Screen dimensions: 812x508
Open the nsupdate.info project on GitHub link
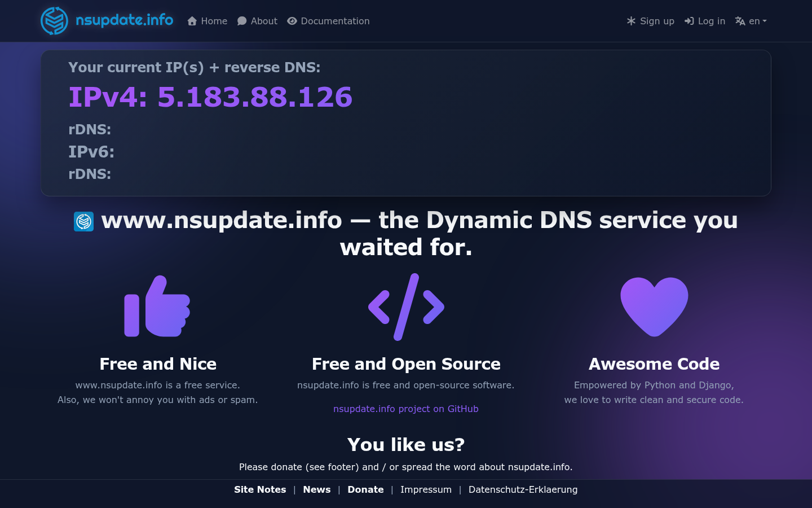406,409
